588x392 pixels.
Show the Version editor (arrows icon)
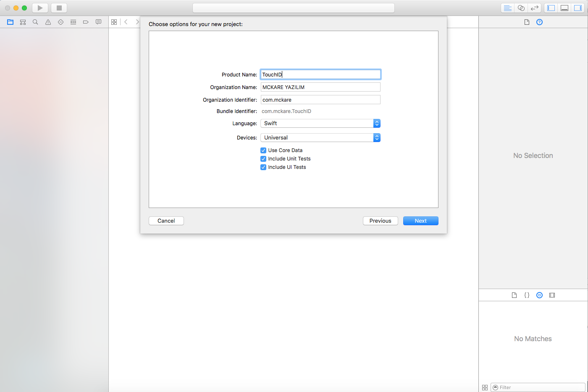(x=534, y=8)
